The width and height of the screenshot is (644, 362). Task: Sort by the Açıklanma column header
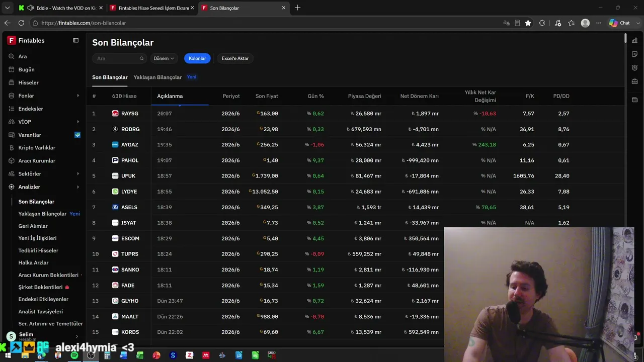tap(170, 96)
